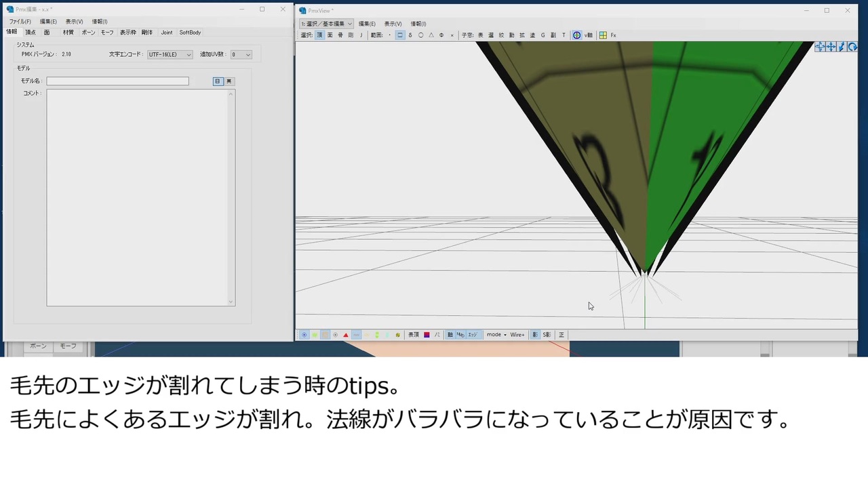
Task: Click the 英 English language button
Action: [229, 81]
